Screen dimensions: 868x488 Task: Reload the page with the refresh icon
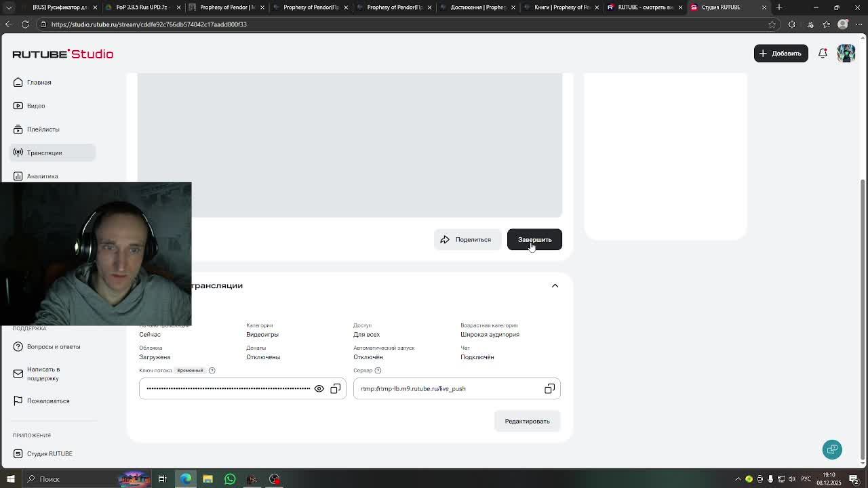[x=25, y=24]
